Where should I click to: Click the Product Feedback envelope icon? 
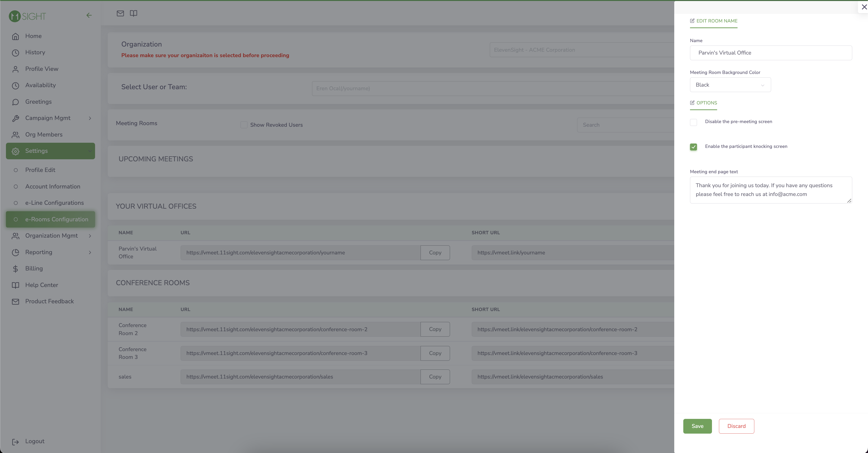pyautogui.click(x=16, y=301)
